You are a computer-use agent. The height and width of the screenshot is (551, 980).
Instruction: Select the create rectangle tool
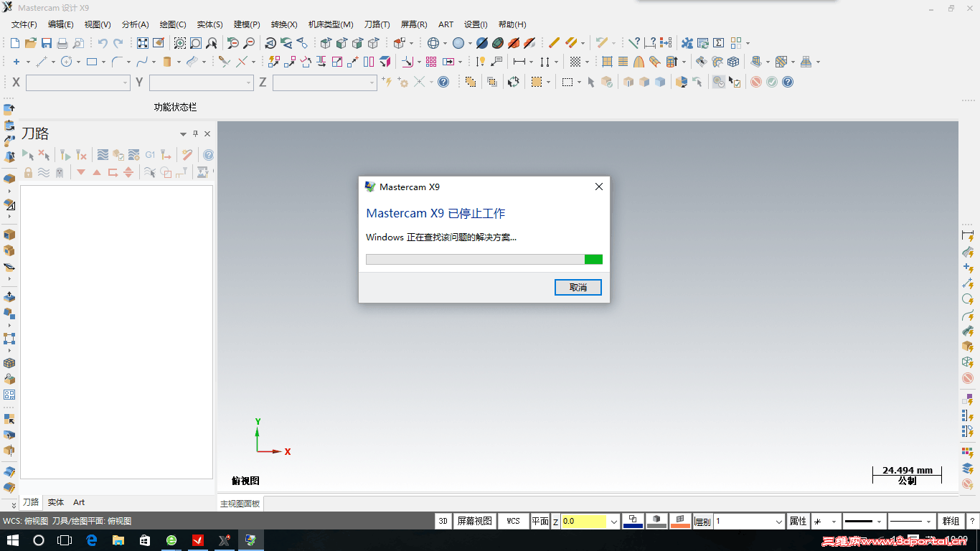[92, 62]
